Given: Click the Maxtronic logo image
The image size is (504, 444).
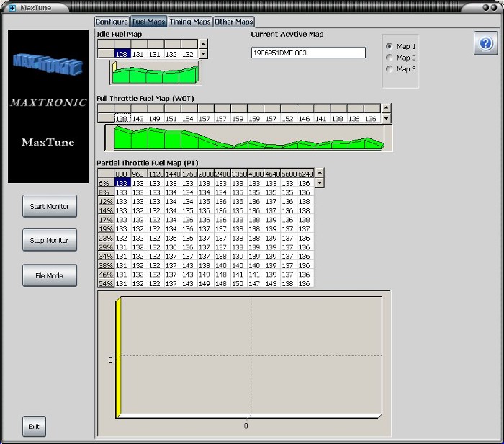Looking at the screenshot, I should click(x=48, y=106).
